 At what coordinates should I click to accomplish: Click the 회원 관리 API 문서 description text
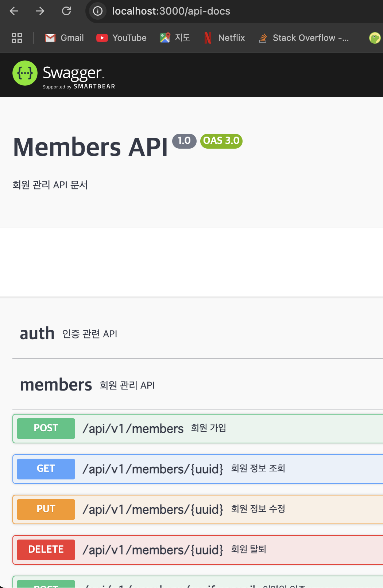[50, 185]
